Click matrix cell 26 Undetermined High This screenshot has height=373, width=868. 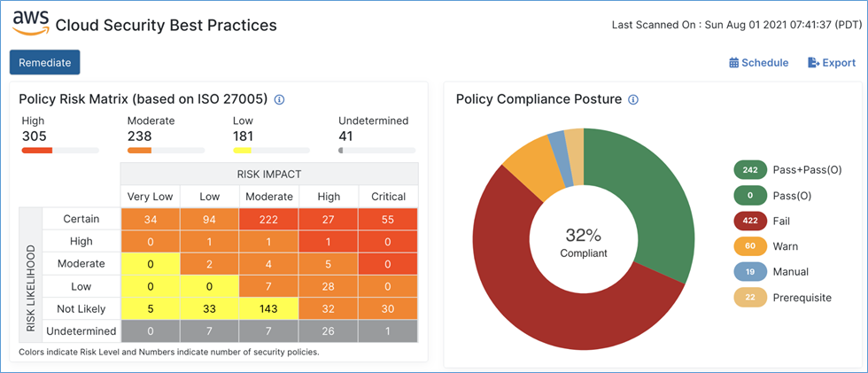tap(329, 331)
